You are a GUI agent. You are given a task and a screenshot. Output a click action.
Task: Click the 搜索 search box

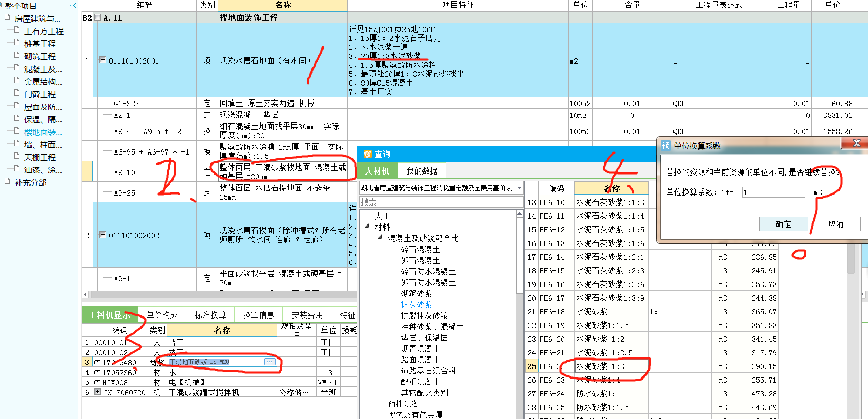[x=440, y=202]
